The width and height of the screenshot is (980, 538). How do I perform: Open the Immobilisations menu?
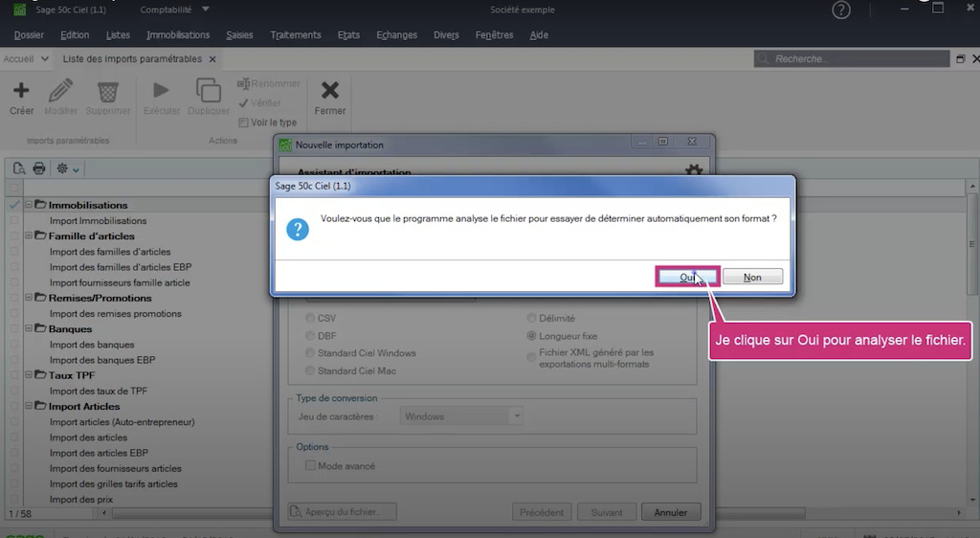178,35
